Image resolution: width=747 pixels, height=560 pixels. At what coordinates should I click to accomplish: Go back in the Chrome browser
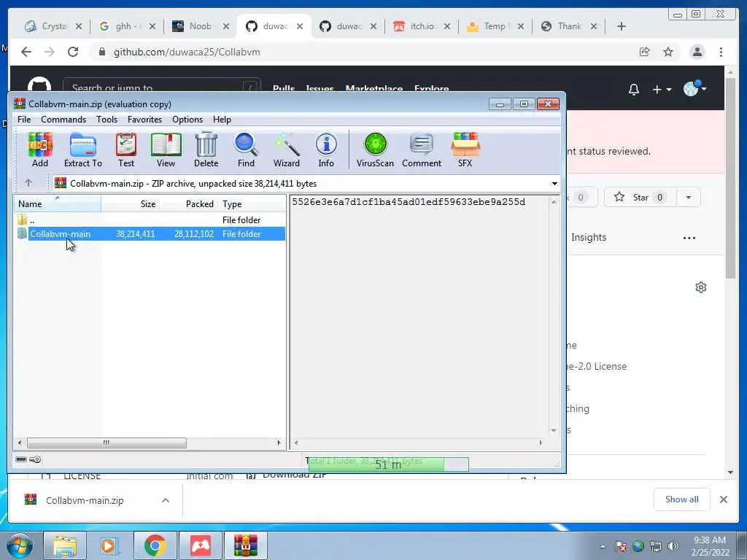(x=26, y=52)
